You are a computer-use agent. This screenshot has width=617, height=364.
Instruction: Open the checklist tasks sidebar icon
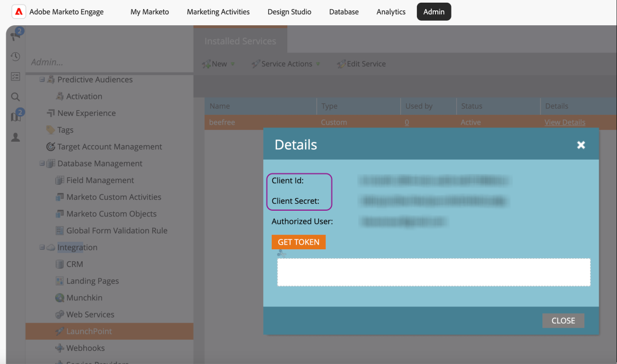tap(16, 76)
